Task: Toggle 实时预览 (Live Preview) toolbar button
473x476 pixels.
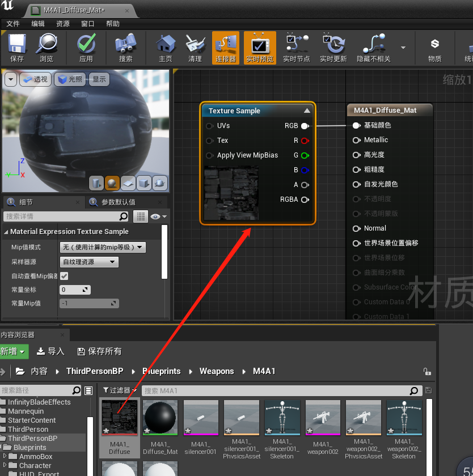Action: (260, 48)
